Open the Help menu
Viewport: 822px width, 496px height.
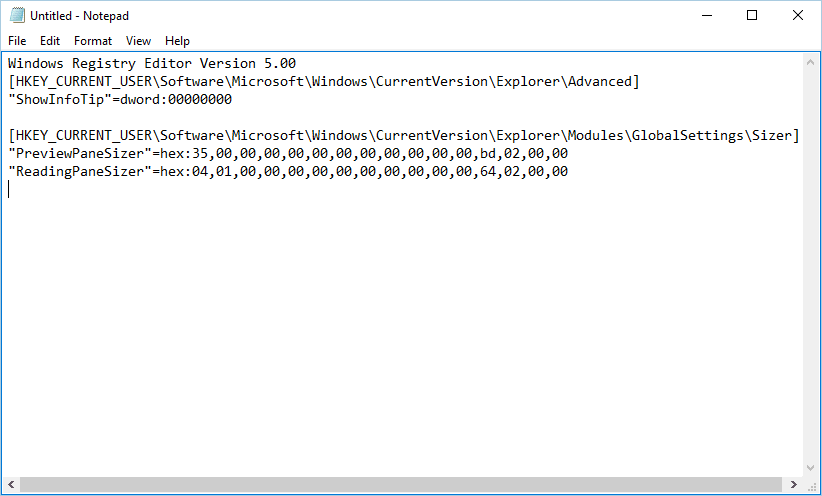click(177, 41)
